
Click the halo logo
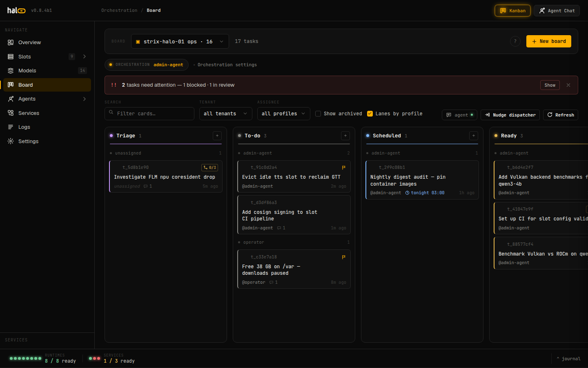coord(16,10)
